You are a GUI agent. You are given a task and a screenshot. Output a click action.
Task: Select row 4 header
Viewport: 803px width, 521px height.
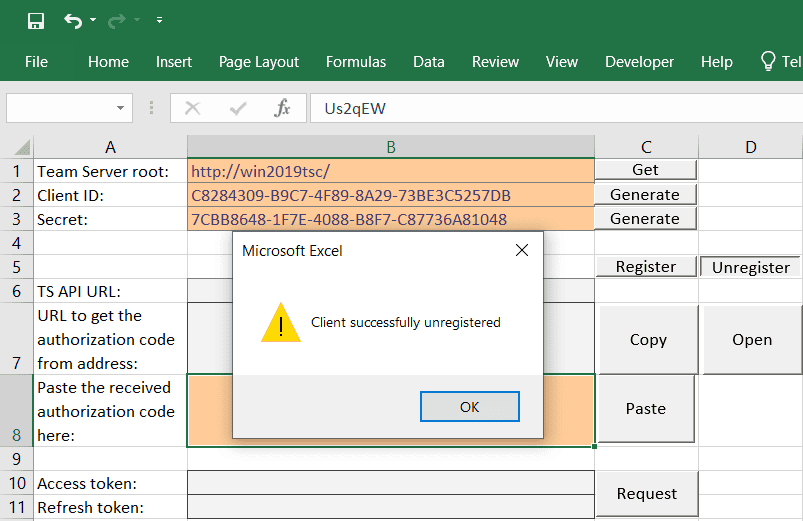(x=16, y=243)
